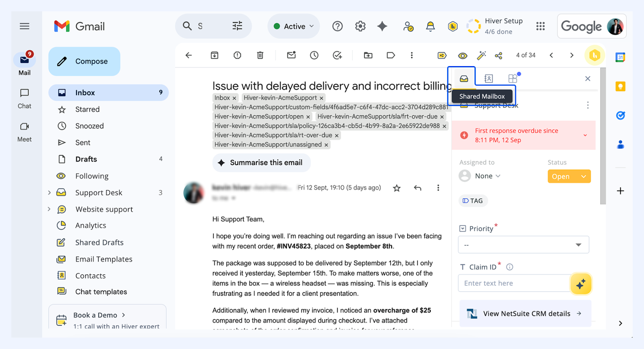The height and width of the screenshot is (349, 644).
Task: Change the Open status dropdown
Action: tap(569, 177)
